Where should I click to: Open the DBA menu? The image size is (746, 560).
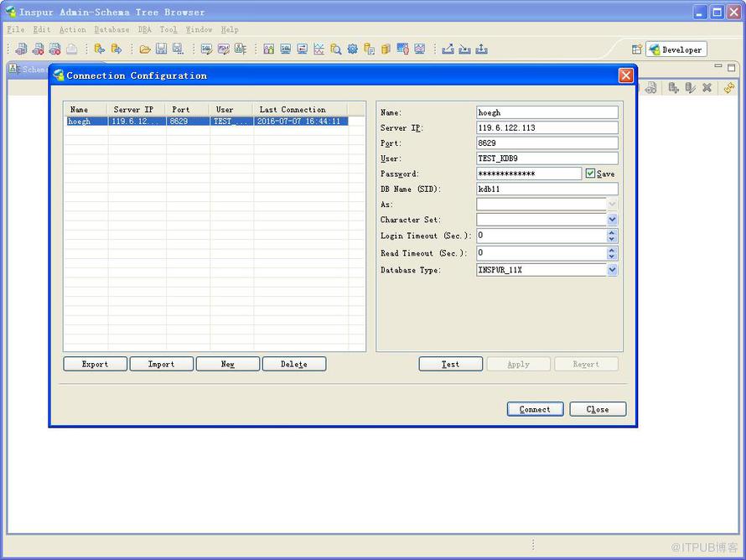click(x=145, y=29)
